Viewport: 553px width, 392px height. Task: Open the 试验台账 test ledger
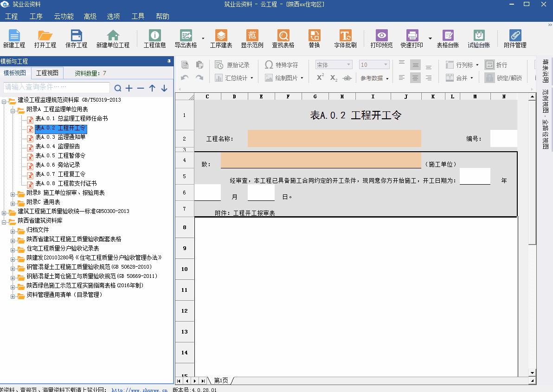[478, 39]
